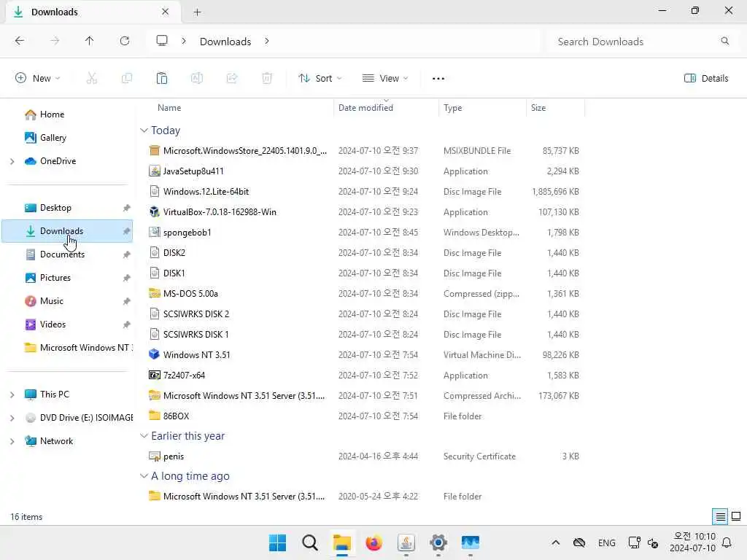
Task: Refresh the Downloads folder view
Action: [125, 41]
